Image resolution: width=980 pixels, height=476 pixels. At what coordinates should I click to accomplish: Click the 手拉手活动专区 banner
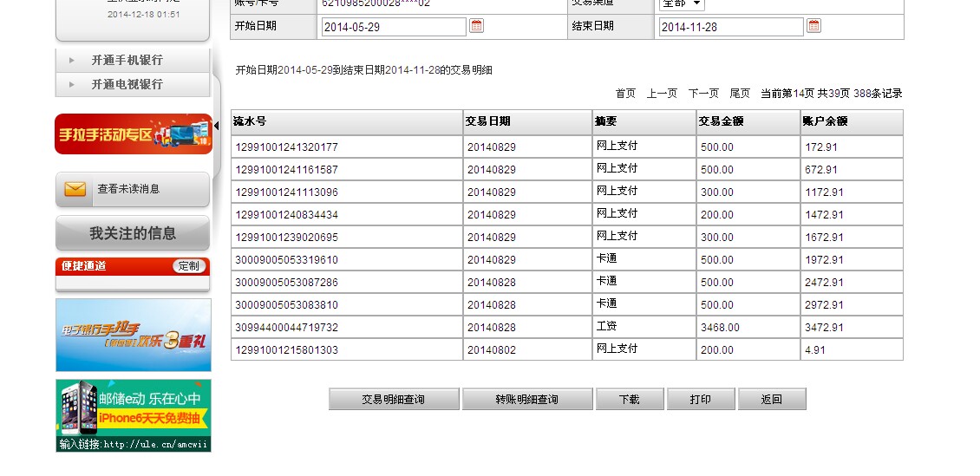click(x=134, y=134)
